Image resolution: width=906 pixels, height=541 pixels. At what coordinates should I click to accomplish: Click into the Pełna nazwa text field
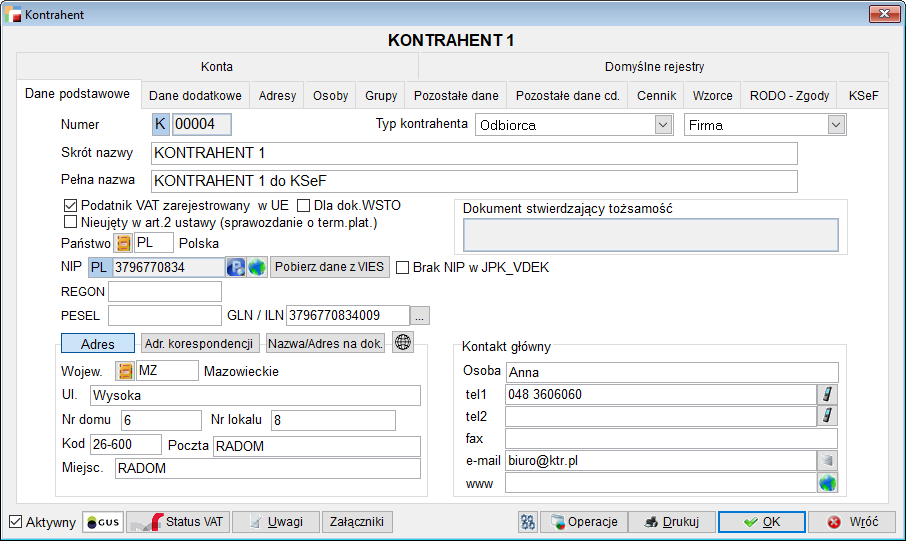(x=474, y=181)
